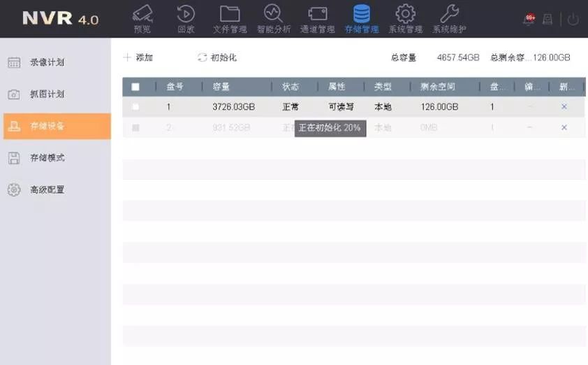Image resolution: width=588 pixels, height=365 pixels.
Task: Open 文件管理 file management
Action: pyautogui.click(x=230, y=18)
